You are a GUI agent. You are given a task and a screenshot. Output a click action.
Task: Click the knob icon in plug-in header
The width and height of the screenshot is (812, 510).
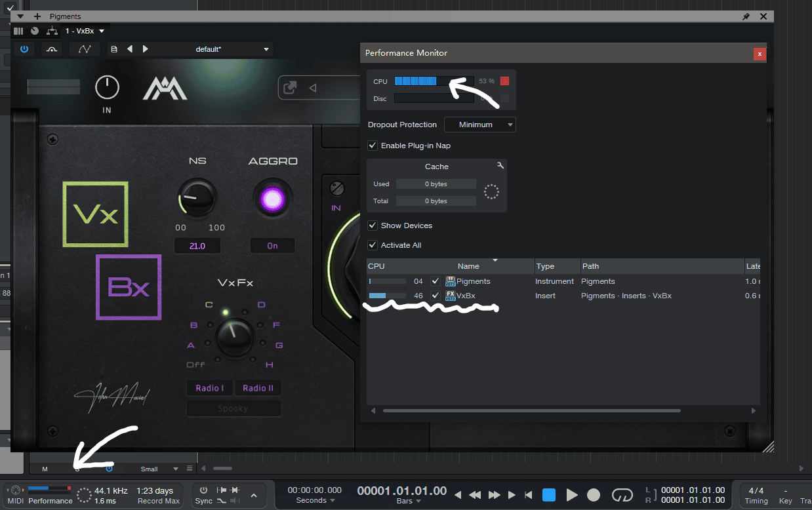click(x=35, y=30)
